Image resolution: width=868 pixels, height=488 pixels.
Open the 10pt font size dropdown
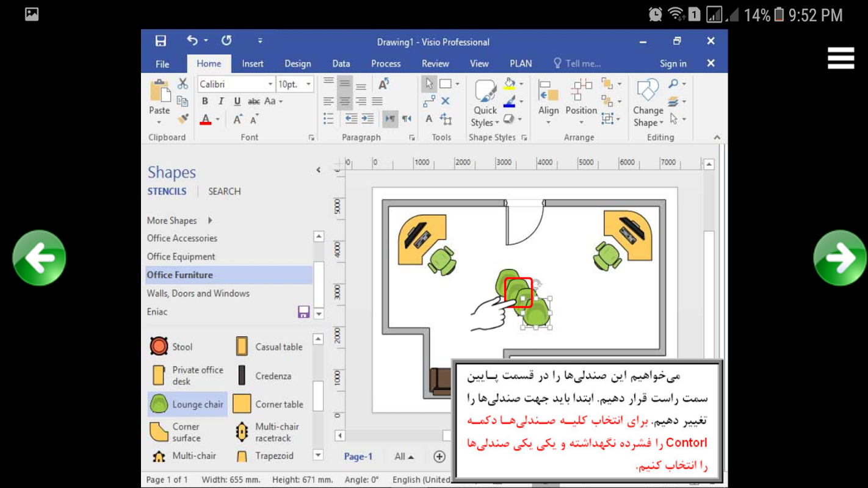309,84
